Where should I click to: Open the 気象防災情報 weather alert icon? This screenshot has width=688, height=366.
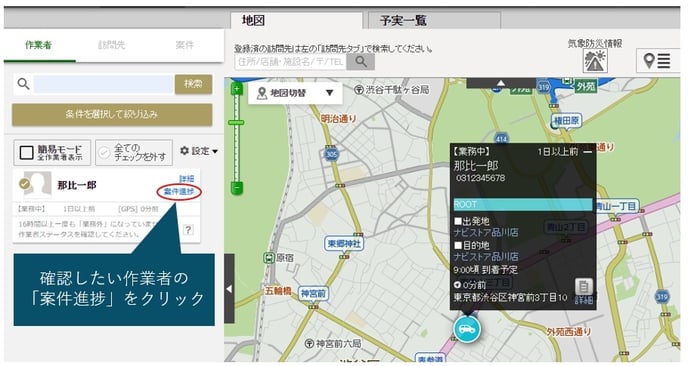(x=595, y=61)
